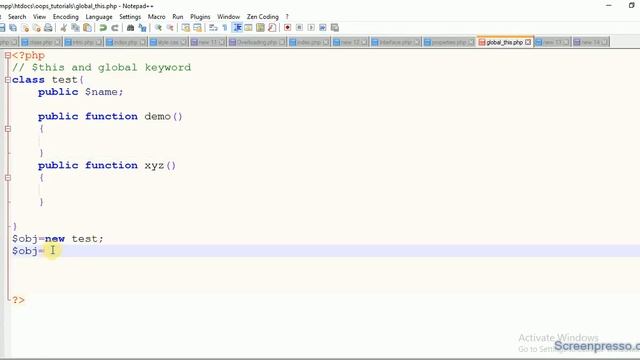Screen dimensions: 640x360
Task: Switch to the intro.php tab
Action: click(x=83, y=42)
